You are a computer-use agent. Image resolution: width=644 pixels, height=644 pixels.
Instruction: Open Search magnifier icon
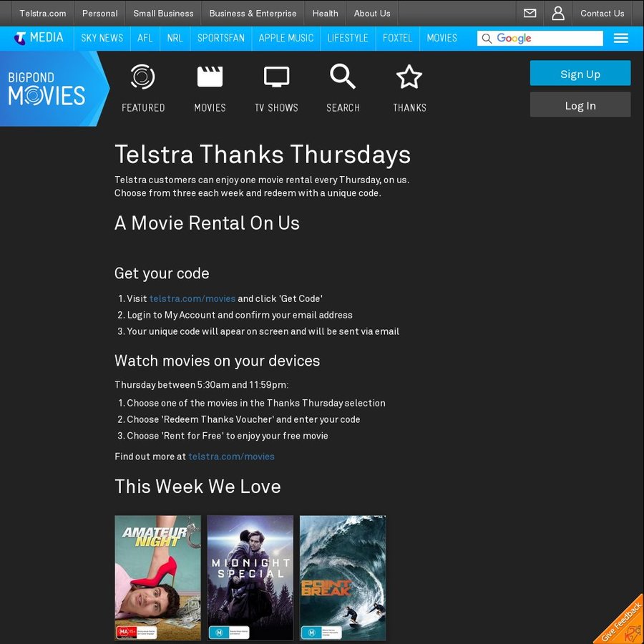(x=343, y=77)
